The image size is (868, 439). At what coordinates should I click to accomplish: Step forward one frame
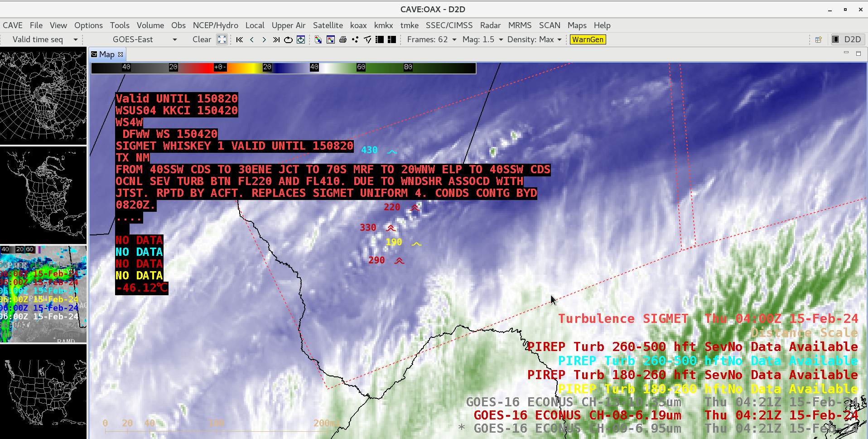click(264, 39)
